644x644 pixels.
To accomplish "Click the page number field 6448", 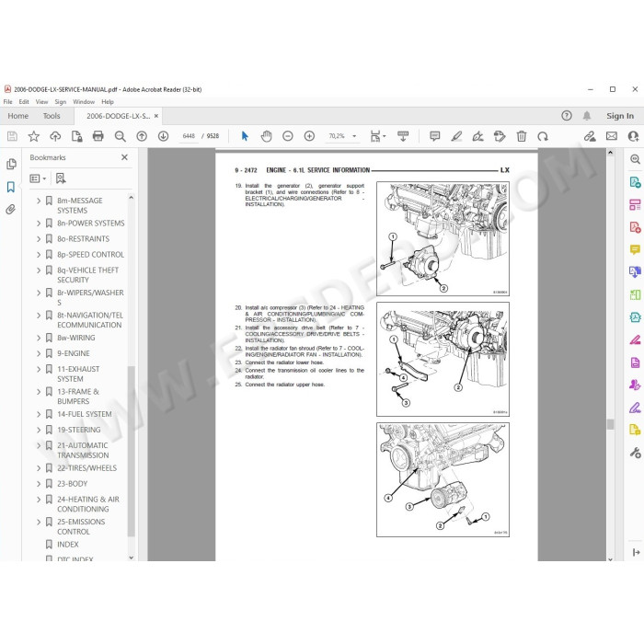I will point(189,136).
